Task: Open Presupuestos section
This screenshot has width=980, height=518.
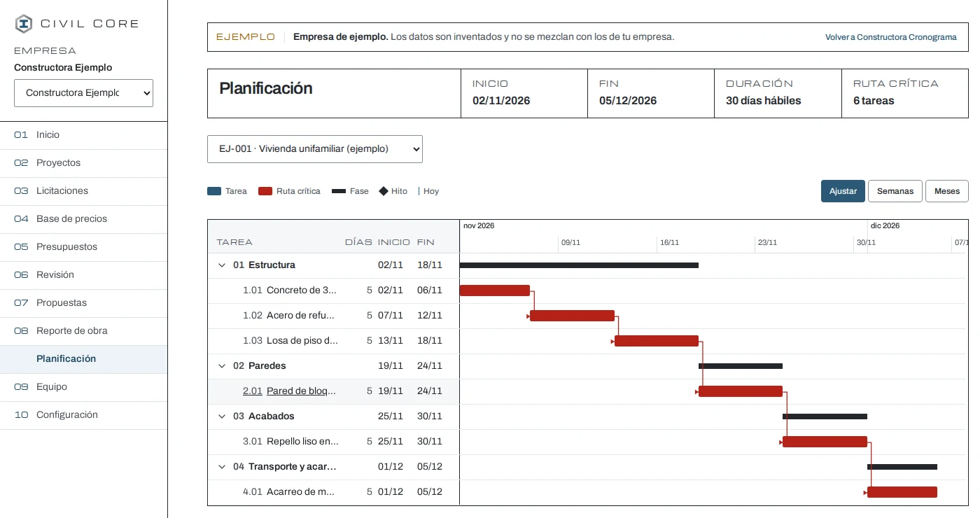Action: pos(83,247)
